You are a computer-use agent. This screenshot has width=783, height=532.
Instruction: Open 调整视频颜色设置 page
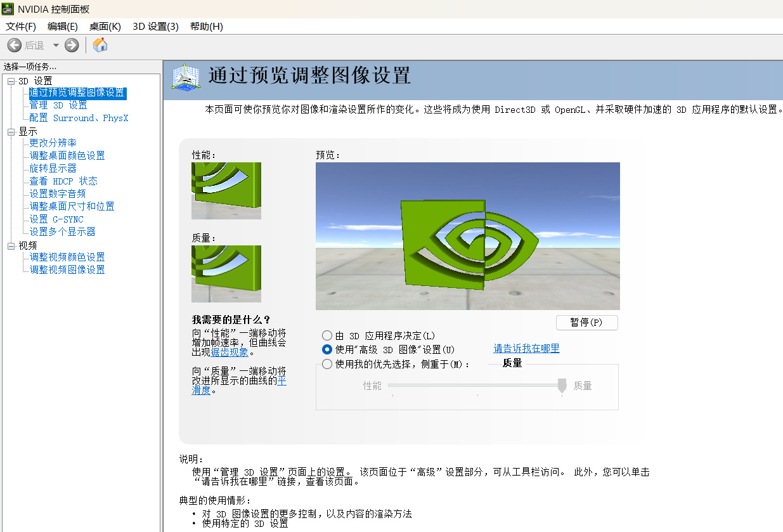[67, 257]
